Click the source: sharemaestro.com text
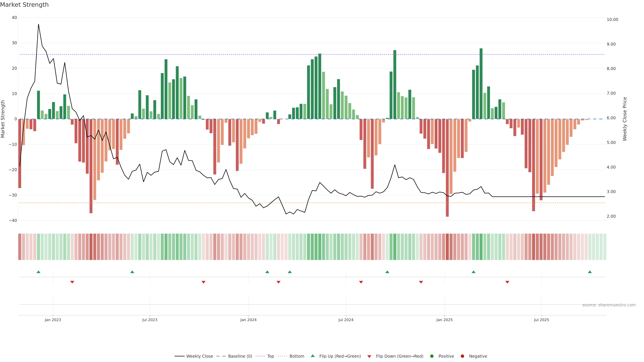Viewport: 644px width, 362px height. [x=609, y=305]
